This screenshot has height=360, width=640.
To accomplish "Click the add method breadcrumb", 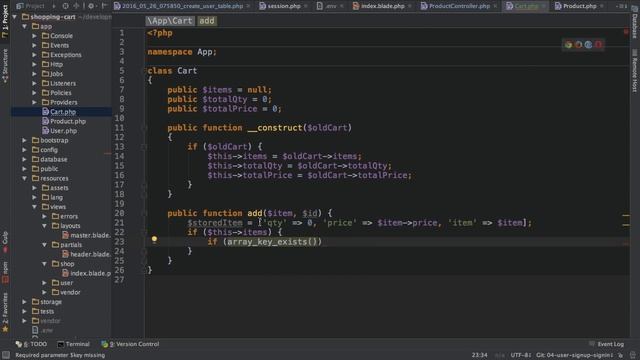I will point(207,21).
